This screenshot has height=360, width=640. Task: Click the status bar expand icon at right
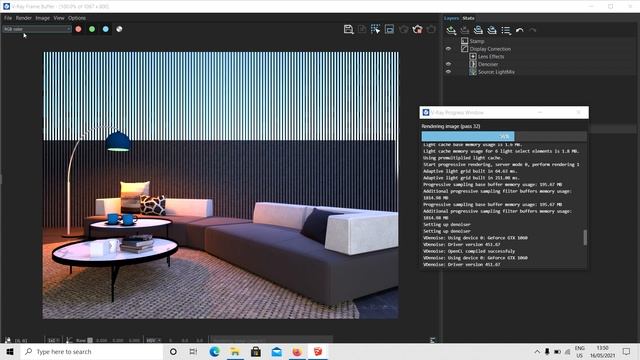click(432, 340)
